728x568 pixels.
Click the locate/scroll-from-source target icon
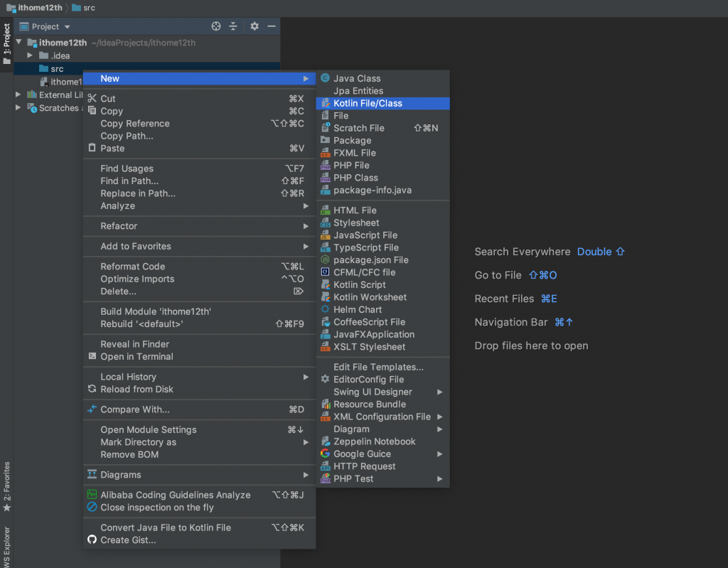pos(216,26)
